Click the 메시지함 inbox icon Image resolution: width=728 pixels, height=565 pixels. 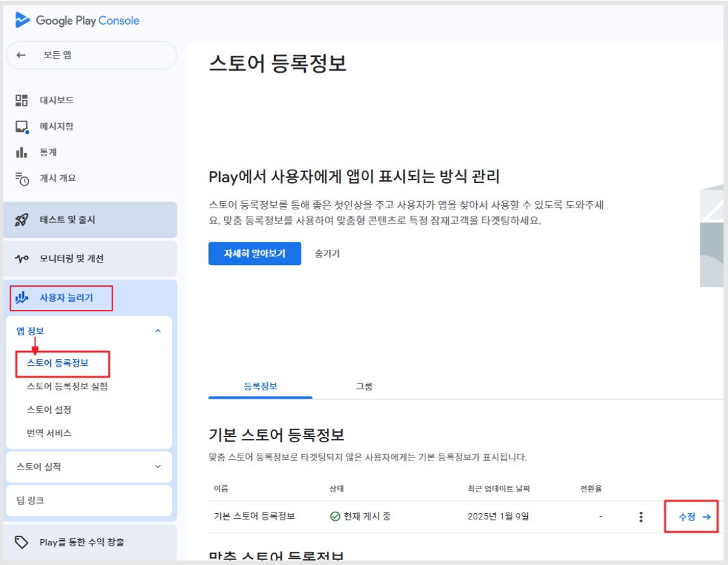point(22,127)
